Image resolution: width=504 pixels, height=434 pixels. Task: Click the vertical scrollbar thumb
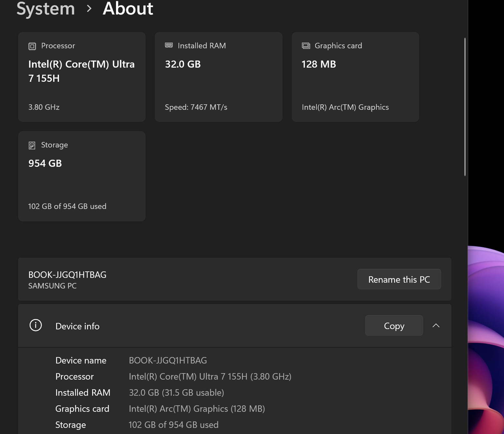(x=465, y=107)
